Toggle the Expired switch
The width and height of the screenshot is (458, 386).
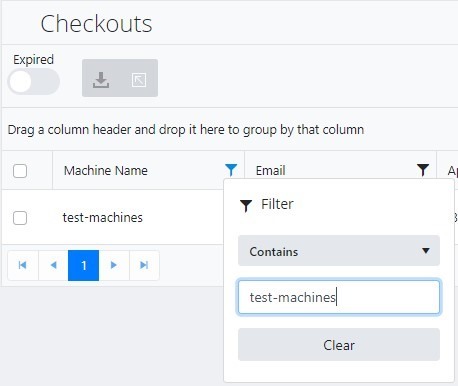tap(34, 82)
